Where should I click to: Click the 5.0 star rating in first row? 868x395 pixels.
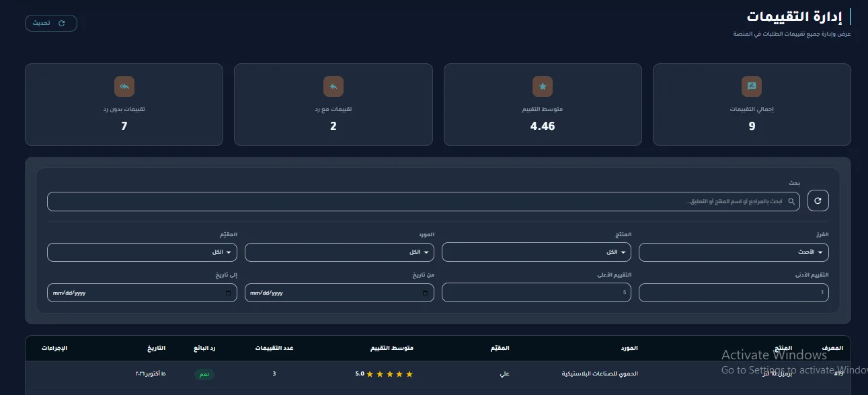(x=384, y=373)
